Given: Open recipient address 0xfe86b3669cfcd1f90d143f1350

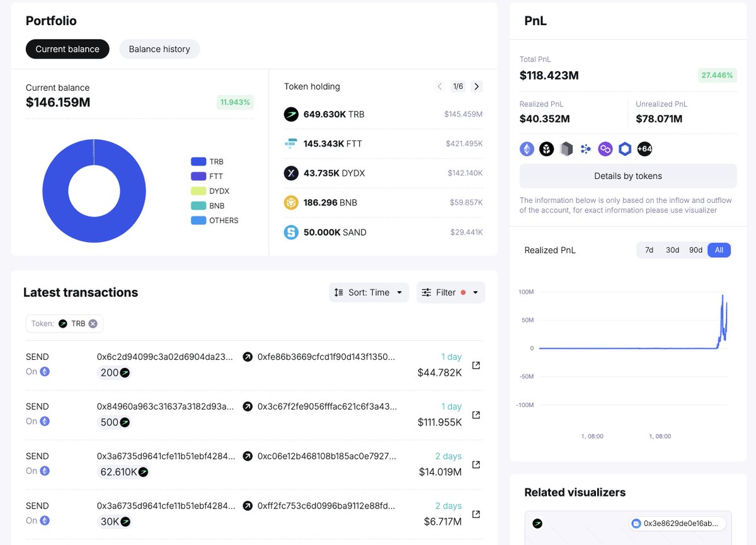Looking at the screenshot, I should point(327,357).
